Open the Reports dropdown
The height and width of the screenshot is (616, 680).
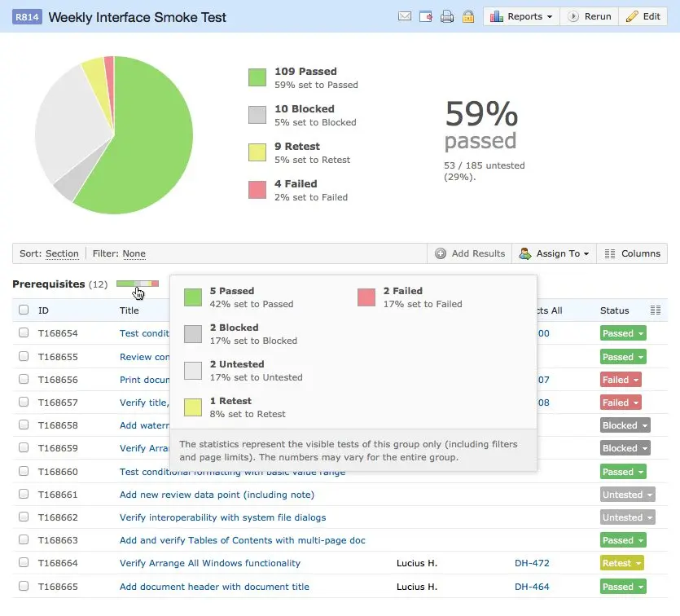[x=521, y=16]
